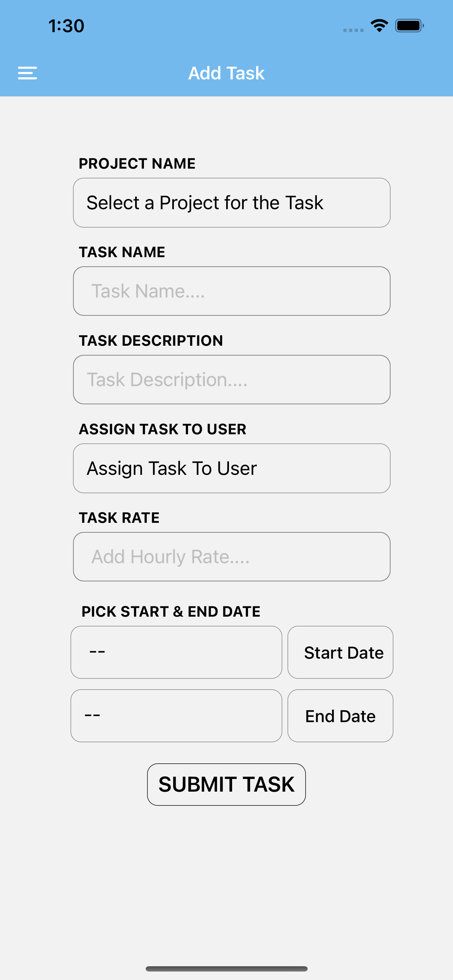Check the Wi-Fi status icon
The height and width of the screenshot is (980, 453).
[x=379, y=25]
